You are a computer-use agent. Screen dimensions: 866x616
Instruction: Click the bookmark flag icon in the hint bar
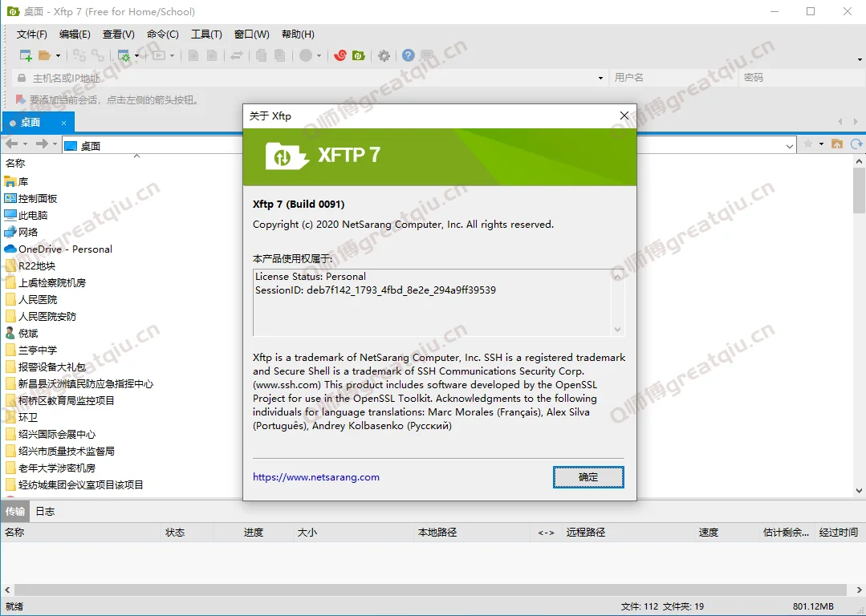pos(20,100)
